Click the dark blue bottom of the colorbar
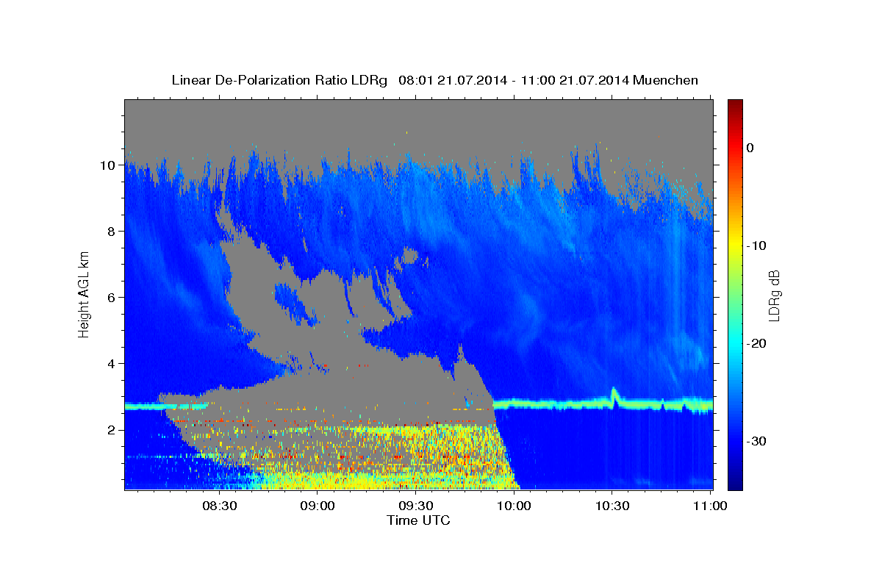Image resolution: width=882 pixels, height=588 pixels. coord(735,484)
